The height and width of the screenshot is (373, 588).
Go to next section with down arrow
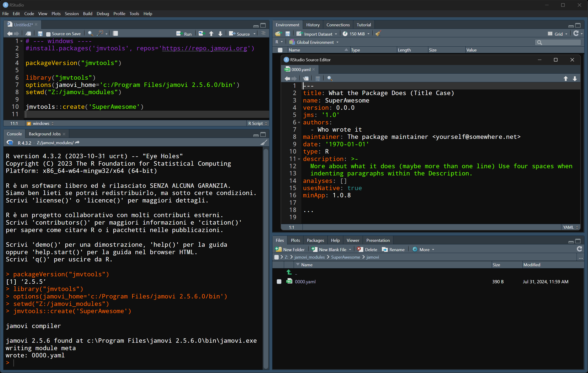220,34
